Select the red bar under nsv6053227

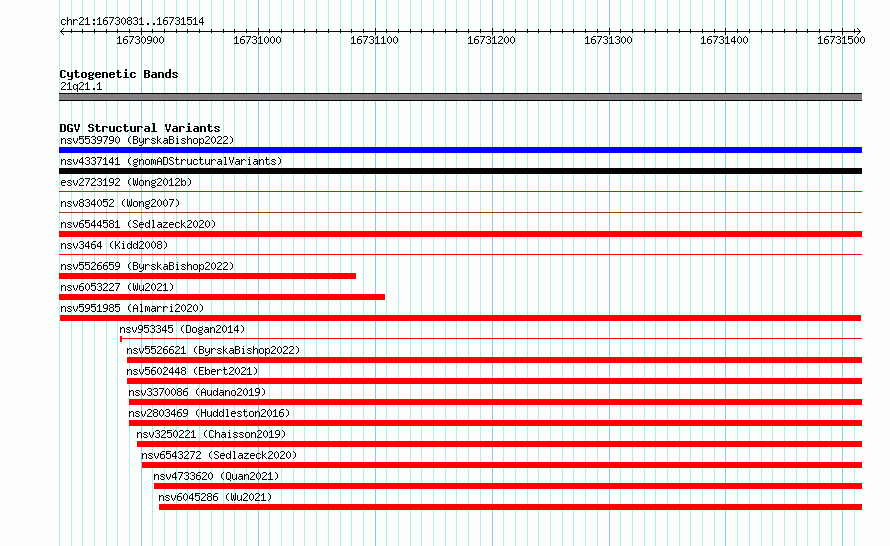coord(222,297)
